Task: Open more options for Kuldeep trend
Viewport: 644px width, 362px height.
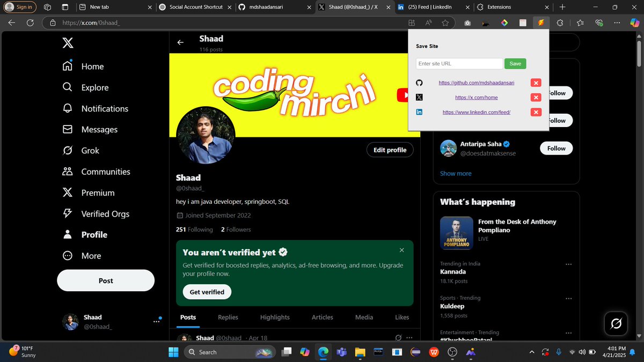Action: coord(568,299)
